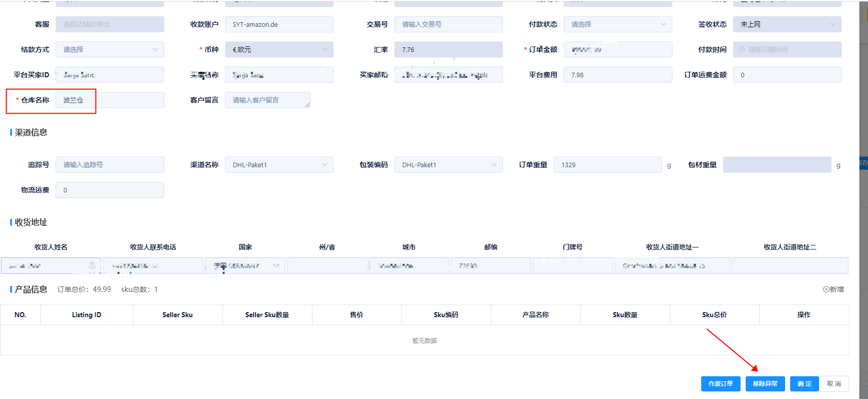Screen dimensions: 868x399
Task: Expand the 包装编码 dropdown
Action: click(448, 165)
